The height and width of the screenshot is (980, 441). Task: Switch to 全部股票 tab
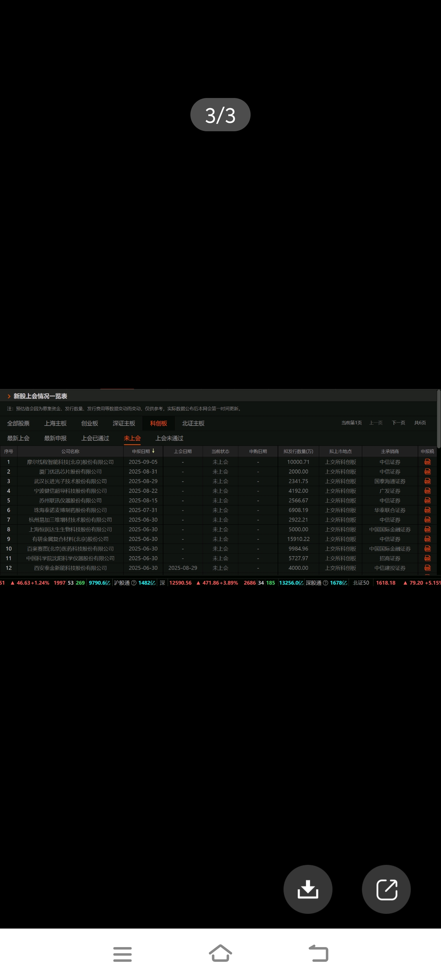pos(18,423)
